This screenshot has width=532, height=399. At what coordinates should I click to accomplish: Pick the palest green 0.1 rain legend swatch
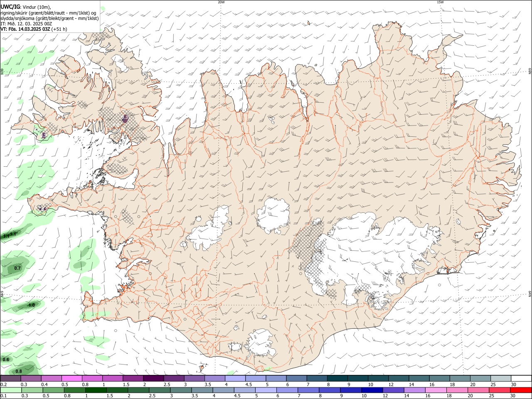(x=11, y=390)
